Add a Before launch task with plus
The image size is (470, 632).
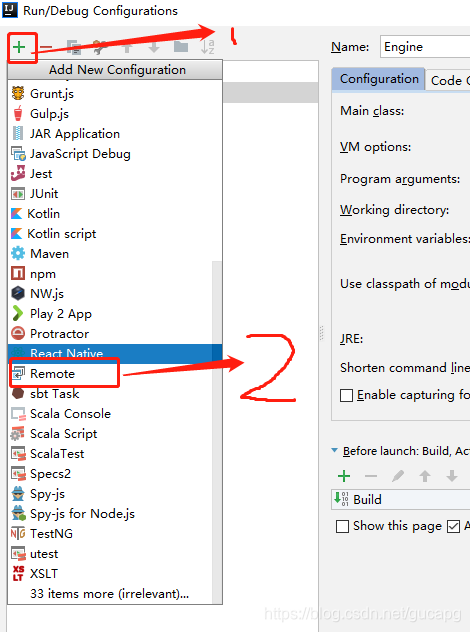click(344, 476)
